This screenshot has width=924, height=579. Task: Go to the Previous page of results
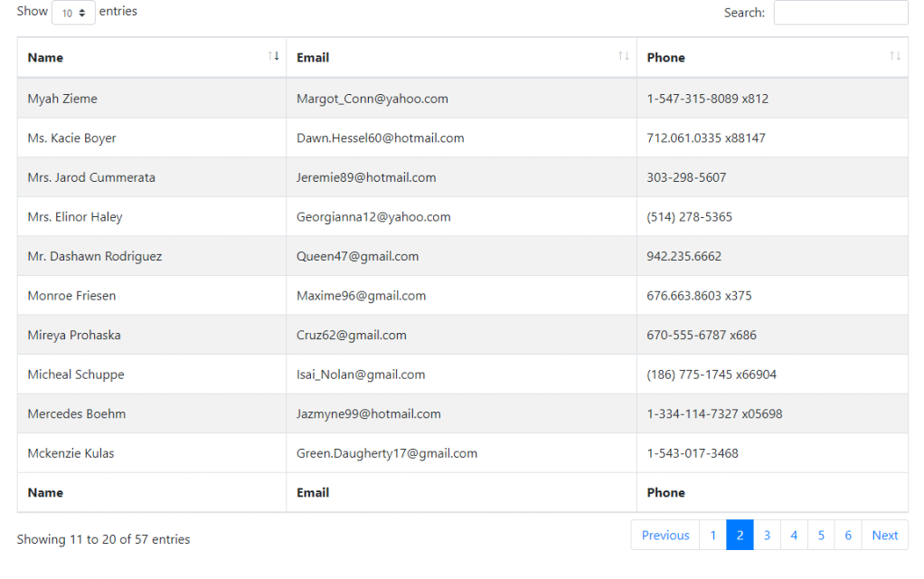coord(665,535)
